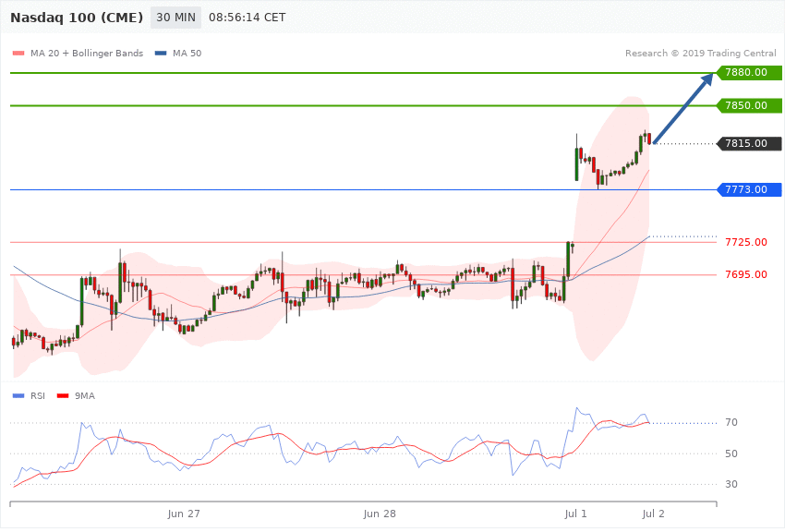The height and width of the screenshot is (532, 785).
Task: Click the 7815.00 current price tag
Action: (750, 144)
